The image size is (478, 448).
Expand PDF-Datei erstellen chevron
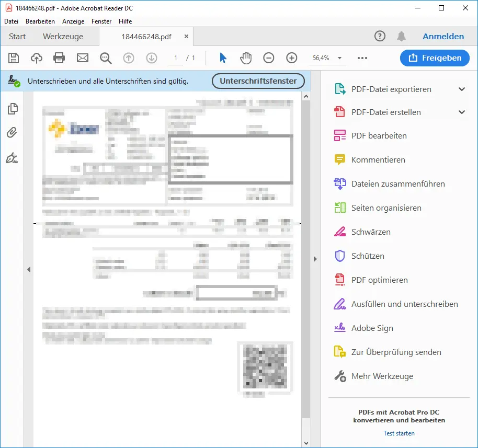[x=462, y=112]
